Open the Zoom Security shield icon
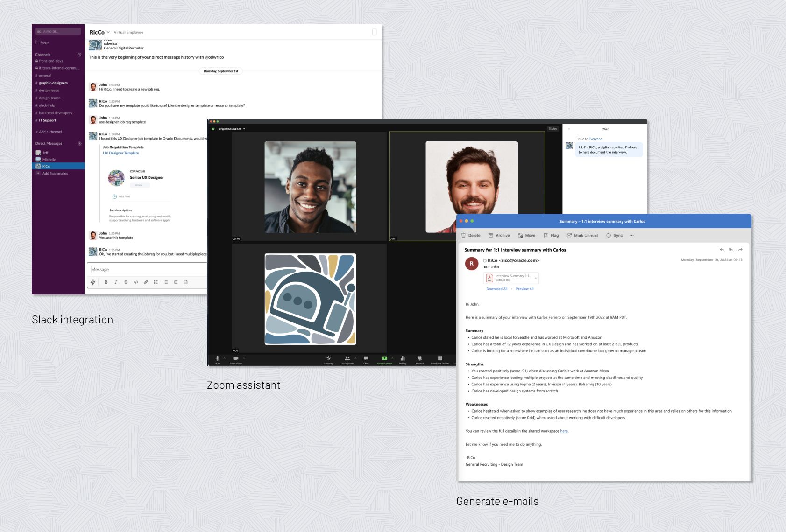786x532 pixels. [328, 358]
